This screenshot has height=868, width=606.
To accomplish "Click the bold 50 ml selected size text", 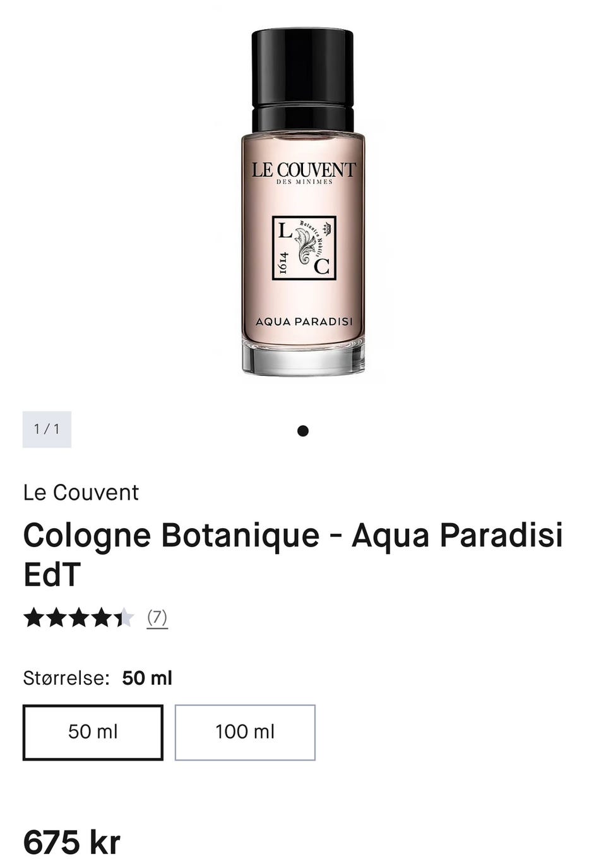I will click(147, 678).
